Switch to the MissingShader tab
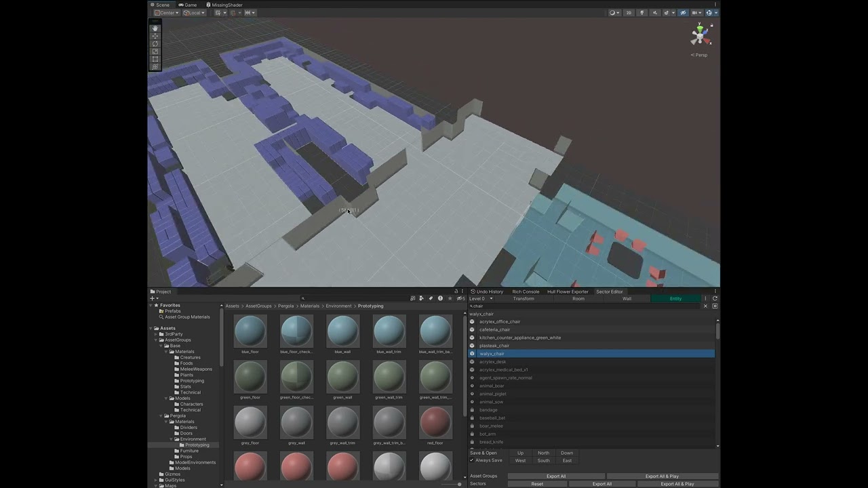Viewport: 868px width, 488px height. (x=224, y=5)
